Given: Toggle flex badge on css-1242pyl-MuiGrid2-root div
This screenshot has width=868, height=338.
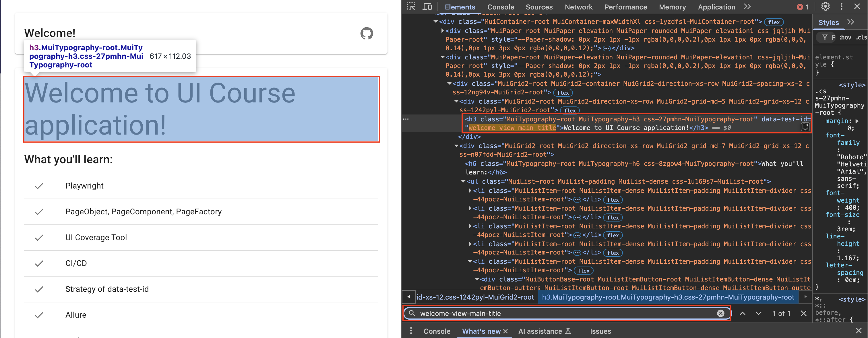Looking at the screenshot, I should click(570, 110).
